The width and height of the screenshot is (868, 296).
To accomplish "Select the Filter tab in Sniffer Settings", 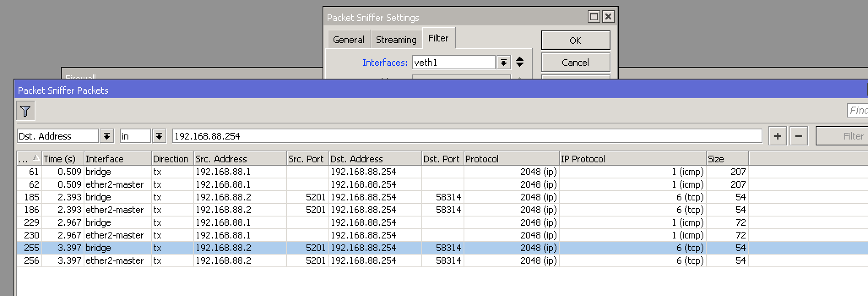I will click(x=438, y=38).
